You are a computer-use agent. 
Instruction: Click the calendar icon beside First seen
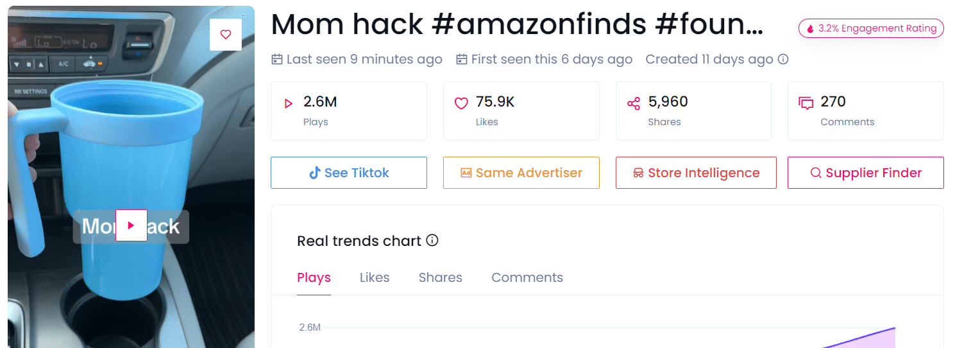coord(462,60)
